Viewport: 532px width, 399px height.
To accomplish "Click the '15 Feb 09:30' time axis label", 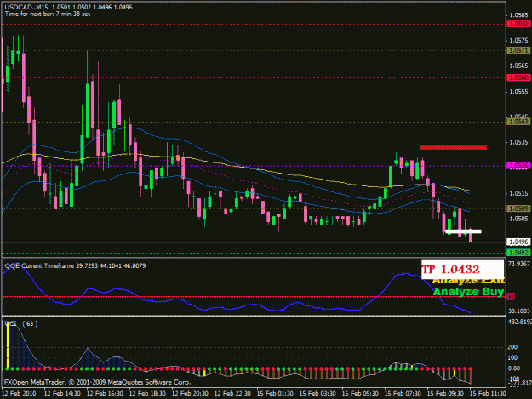I will pyautogui.click(x=445, y=394).
